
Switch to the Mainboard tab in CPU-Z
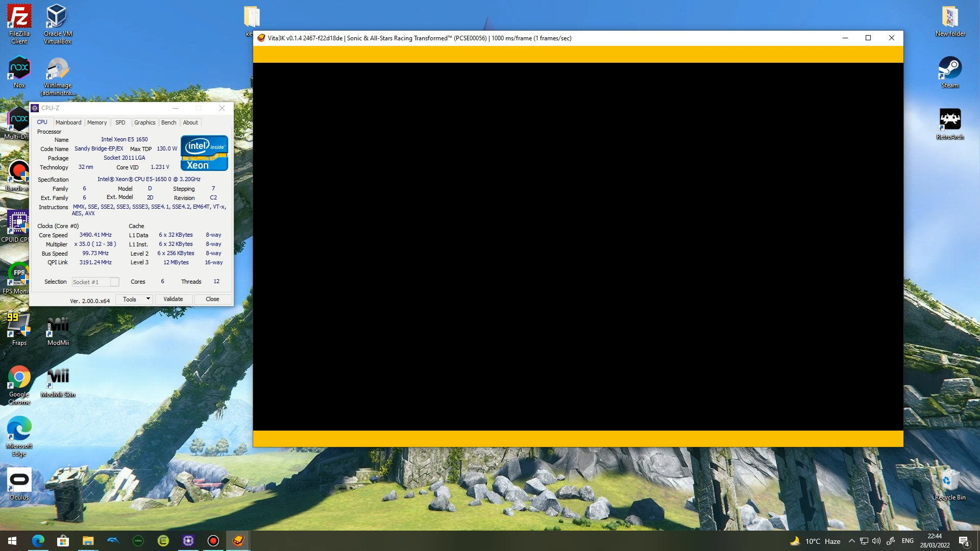pos(68,122)
